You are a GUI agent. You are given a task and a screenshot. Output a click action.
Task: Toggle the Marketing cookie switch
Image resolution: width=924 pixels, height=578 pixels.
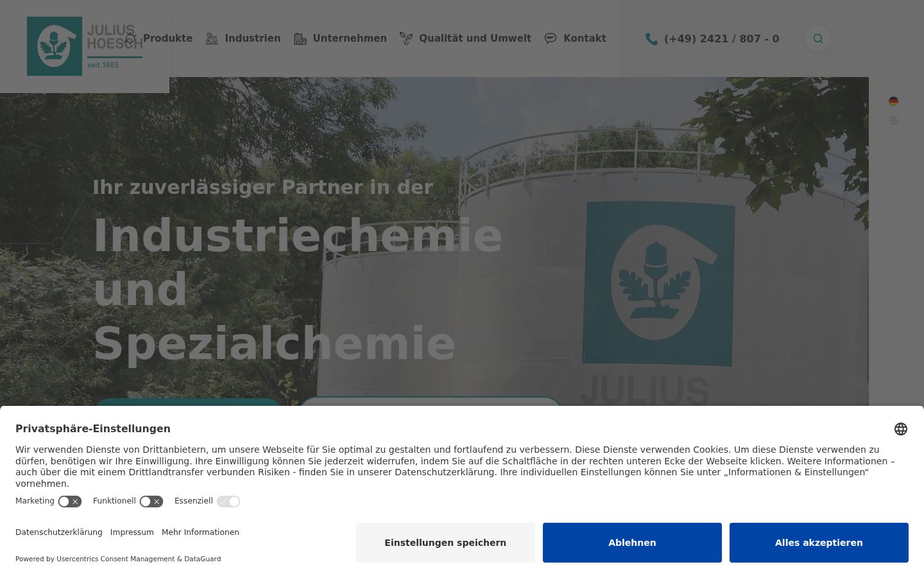click(x=70, y=502)
